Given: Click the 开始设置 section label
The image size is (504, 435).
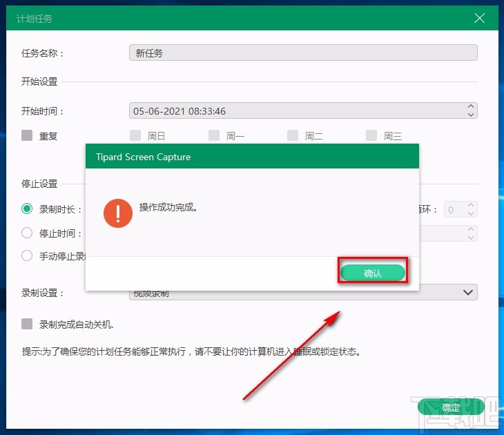Looking at the screenshot, I should [39, 81].
